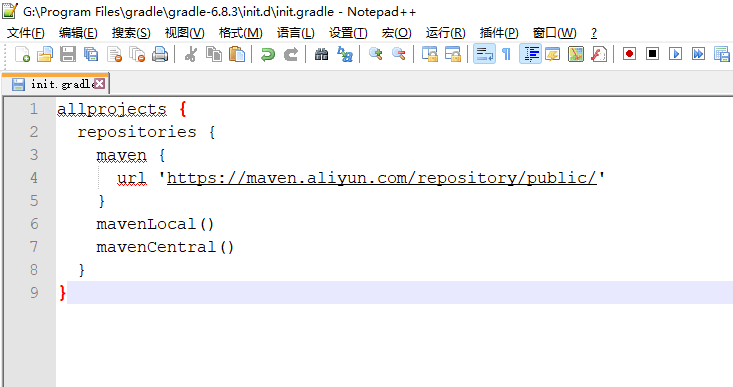Click the word 'allprojects' on line 1
733x387 pixels.
tap(112, 109)
